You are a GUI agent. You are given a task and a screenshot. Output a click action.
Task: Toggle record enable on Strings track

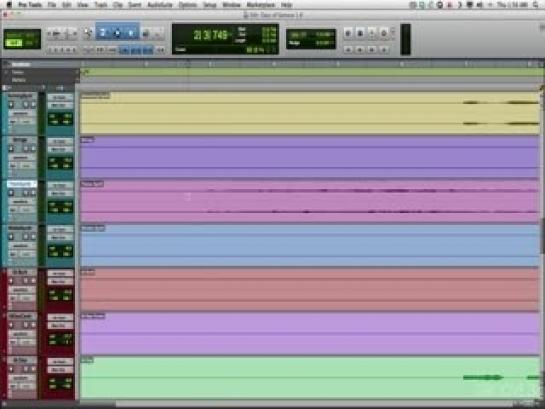pyautogui.click(x=11, y=149)
